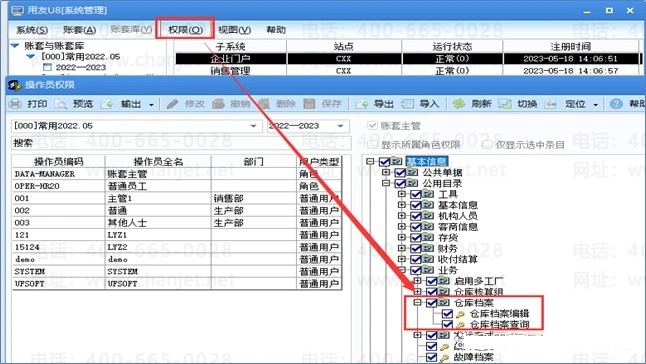Screen dimensions: 646x364
Task: Select operator row 主管1 with code 001
Action: pos(177,198)
